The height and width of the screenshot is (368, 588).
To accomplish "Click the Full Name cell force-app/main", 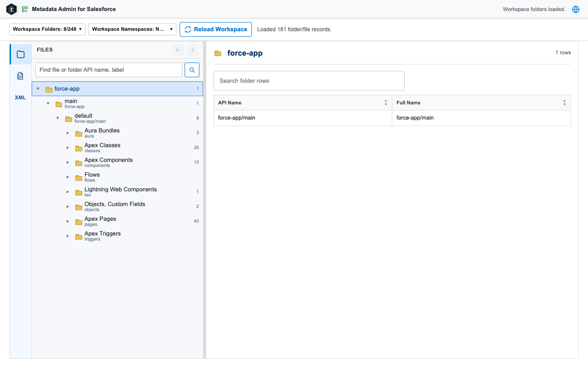I will click(481, 118).
